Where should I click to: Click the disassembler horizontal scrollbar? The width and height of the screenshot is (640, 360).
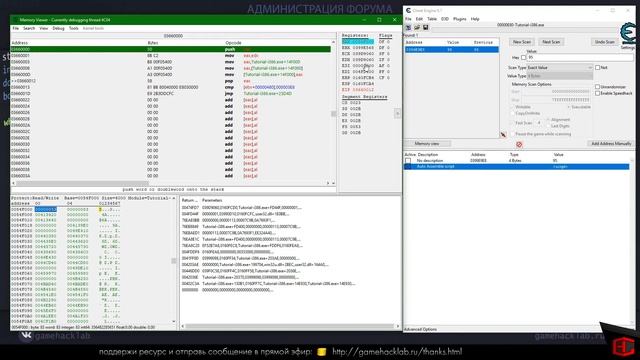(x=171, y=183)
